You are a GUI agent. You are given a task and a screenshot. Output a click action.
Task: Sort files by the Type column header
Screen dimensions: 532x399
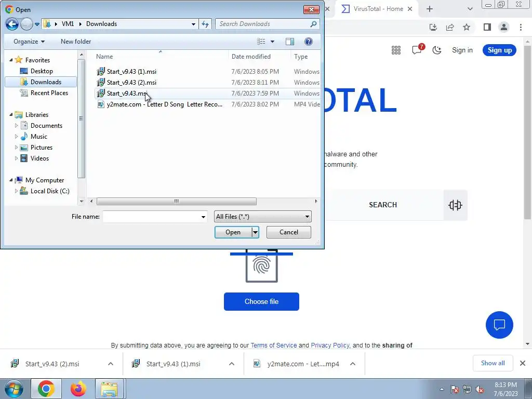point(301,57)
